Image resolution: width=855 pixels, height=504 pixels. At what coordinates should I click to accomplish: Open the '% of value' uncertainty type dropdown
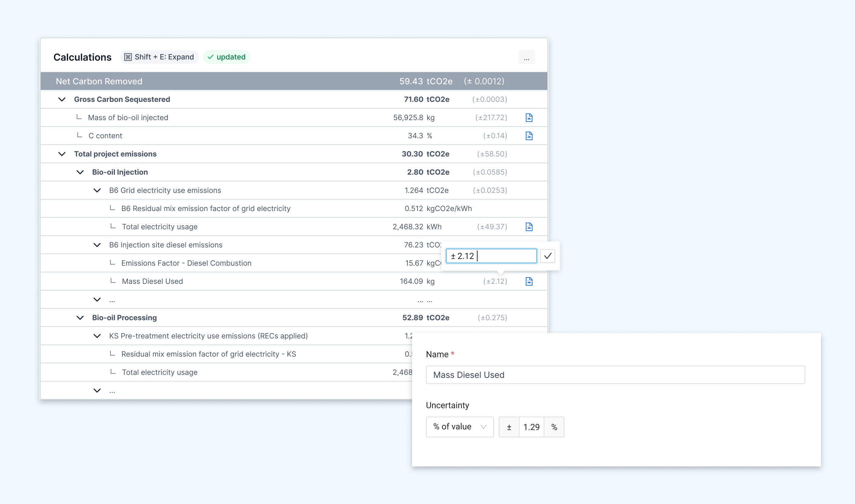(459, 427)
